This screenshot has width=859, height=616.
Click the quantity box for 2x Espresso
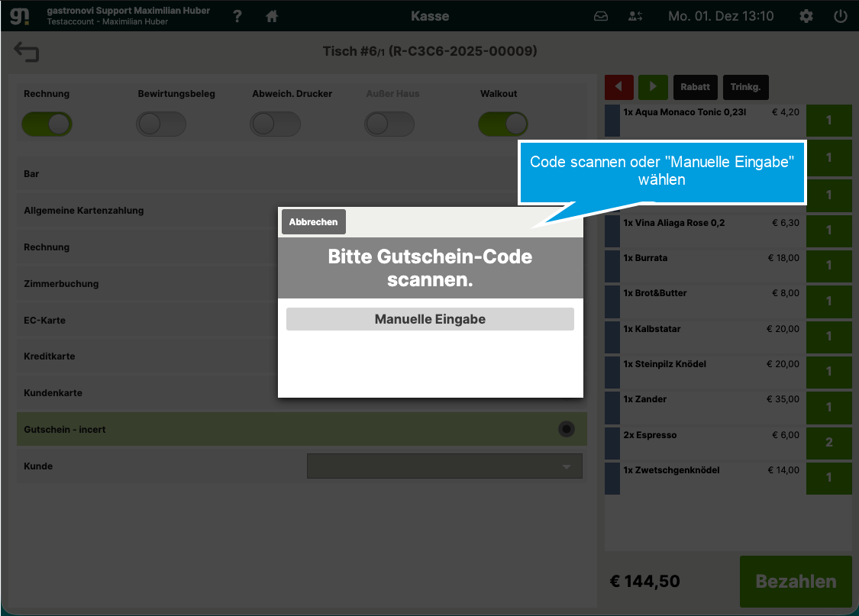click(x=829, y=443)
